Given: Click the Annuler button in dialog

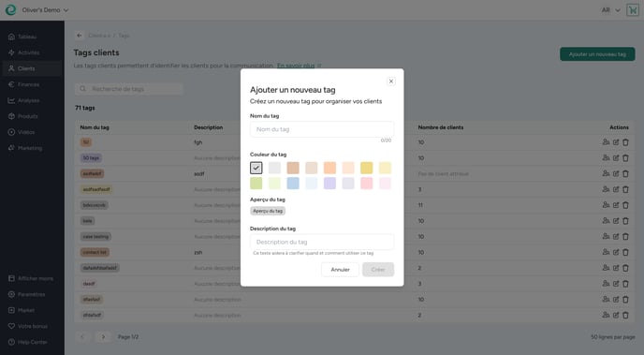Looking at the screenshot, I should pyautogui.click(x=340, y=270).
